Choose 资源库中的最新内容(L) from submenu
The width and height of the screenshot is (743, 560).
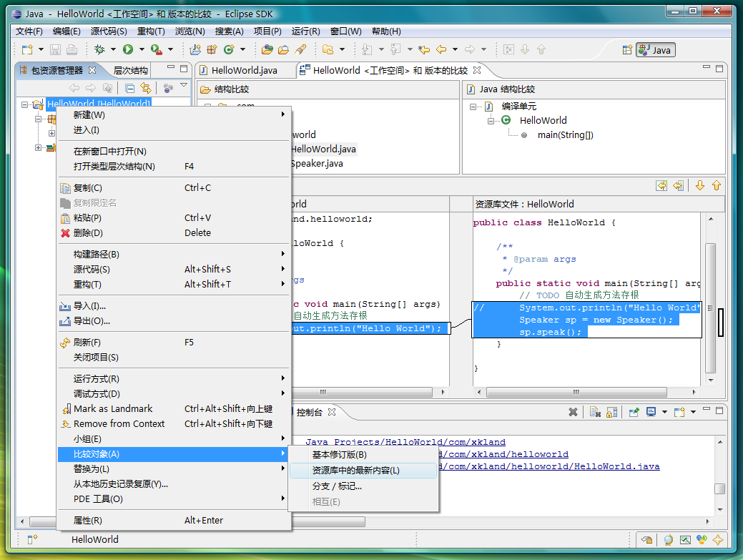coord(363,471)
